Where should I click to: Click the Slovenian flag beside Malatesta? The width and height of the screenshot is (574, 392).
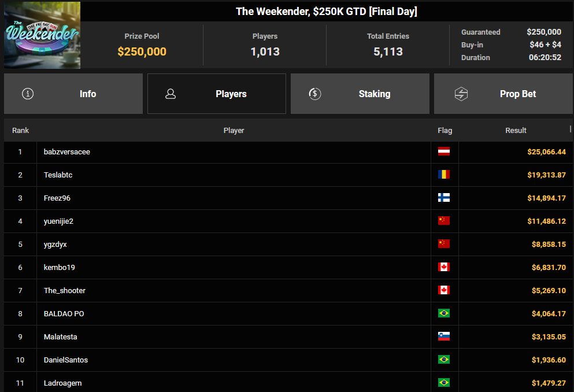444,336
